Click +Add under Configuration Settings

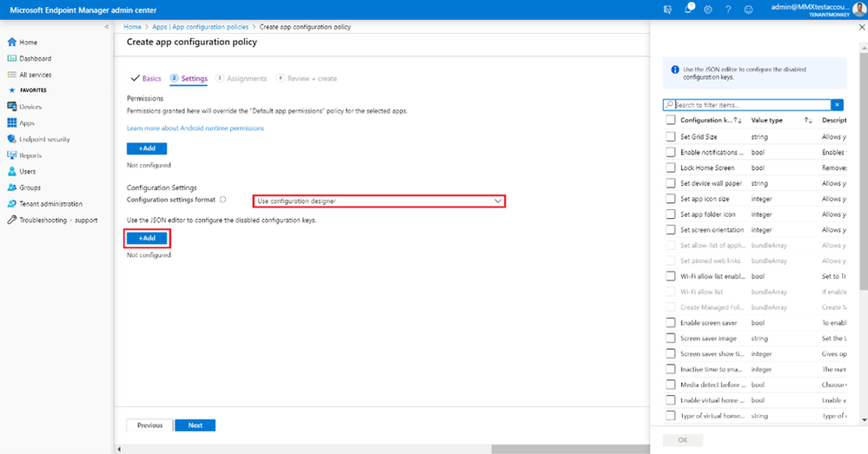coord(147,238)
